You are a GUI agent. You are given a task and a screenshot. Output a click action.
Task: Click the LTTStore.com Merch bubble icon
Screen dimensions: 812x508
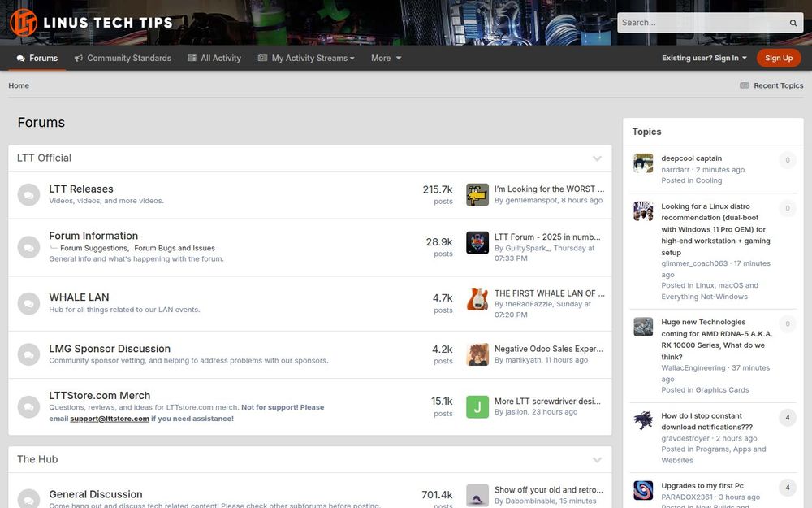coord(28,407)
